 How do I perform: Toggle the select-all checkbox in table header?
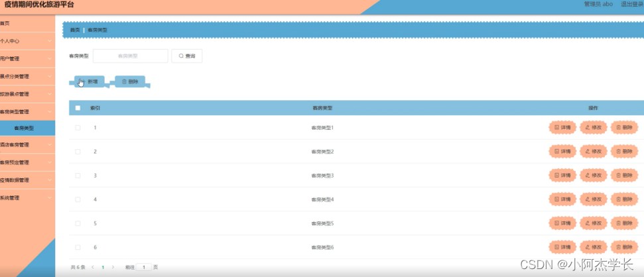78,108
